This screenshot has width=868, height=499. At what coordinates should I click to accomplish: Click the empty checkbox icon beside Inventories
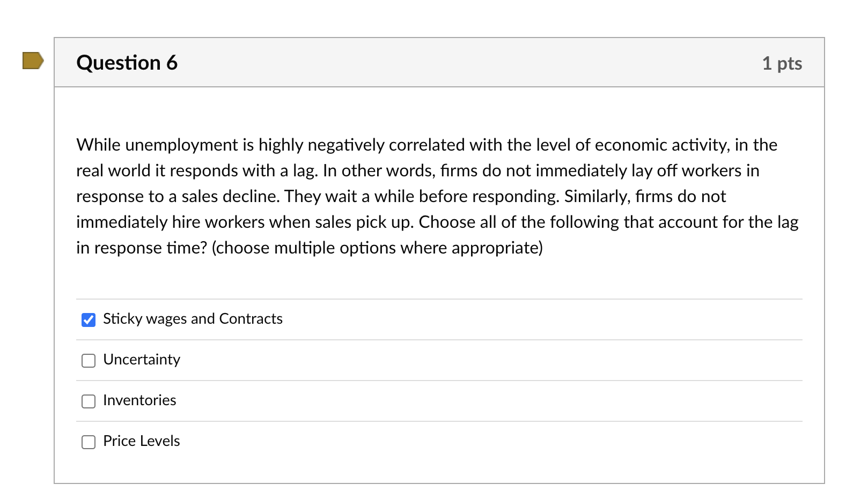click(88, 401)
